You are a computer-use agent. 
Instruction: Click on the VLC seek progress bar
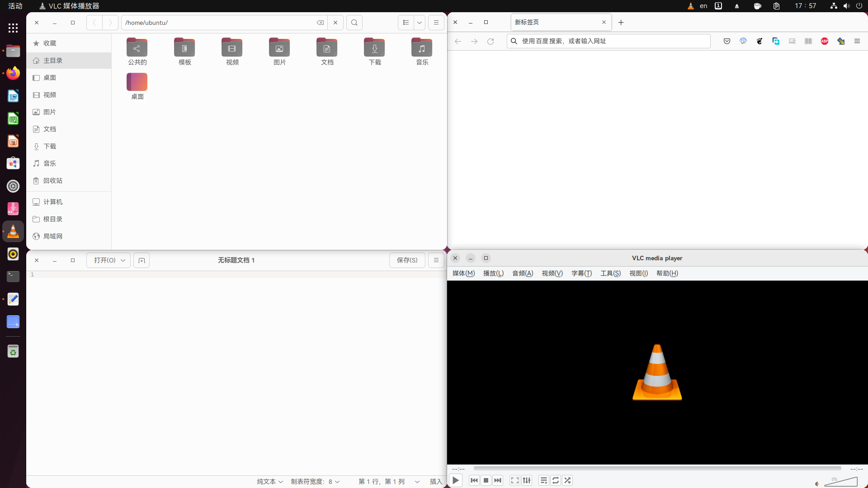click(x=657, y=469)
